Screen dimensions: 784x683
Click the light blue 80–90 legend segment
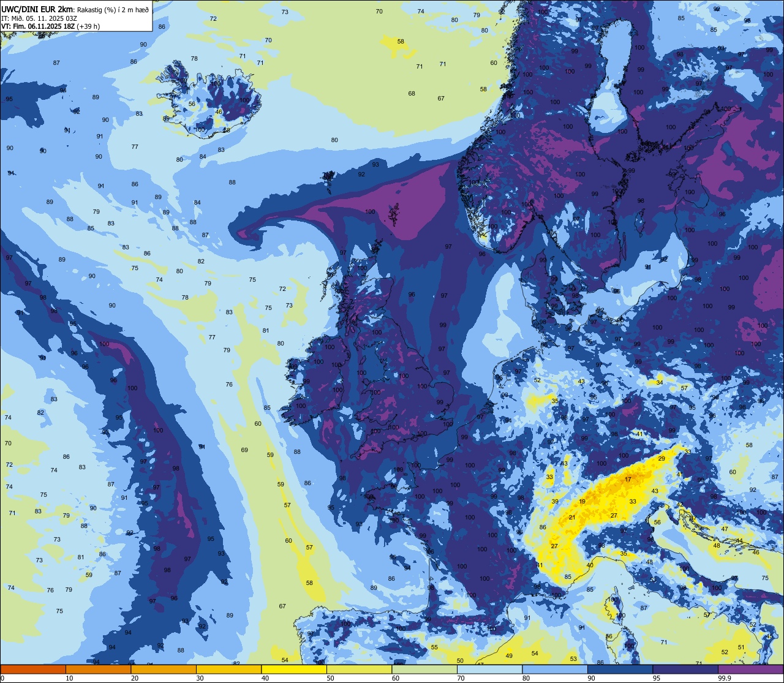pyautogui.click(x=555, y=669)
